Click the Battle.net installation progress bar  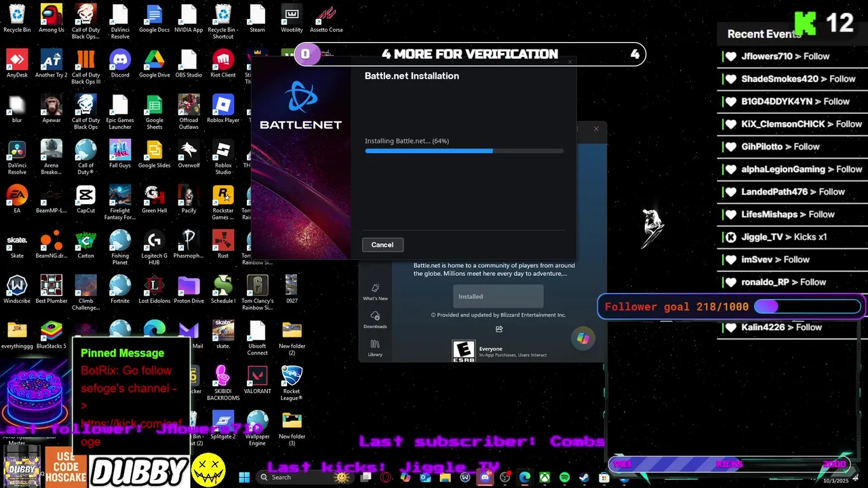[464, 151]
